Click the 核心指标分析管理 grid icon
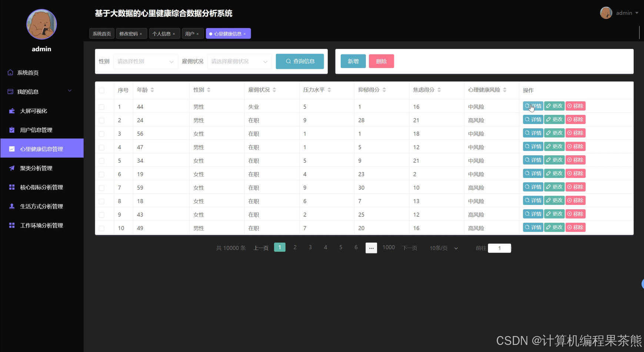The image size is (644, 352). (11, 187)
